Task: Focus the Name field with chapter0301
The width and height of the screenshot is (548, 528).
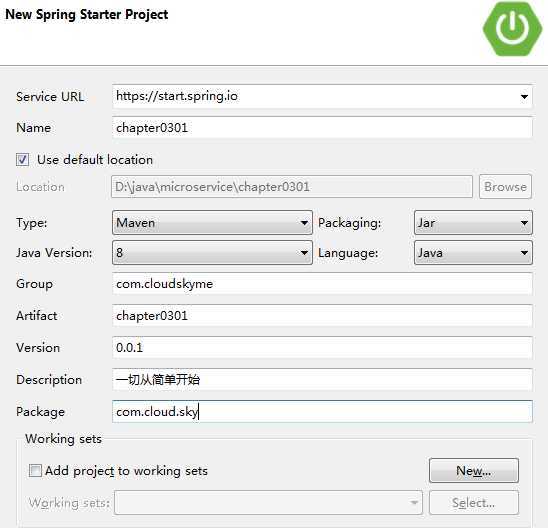Action: click(x=322, y=128)
